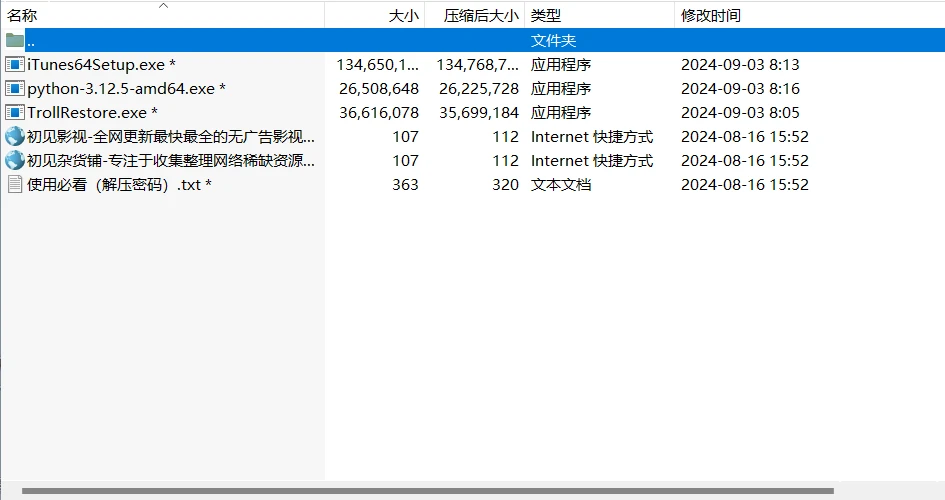Click modified time 2024-09-03 8:13
Viewport: 945px width, 500px height.
740,64
